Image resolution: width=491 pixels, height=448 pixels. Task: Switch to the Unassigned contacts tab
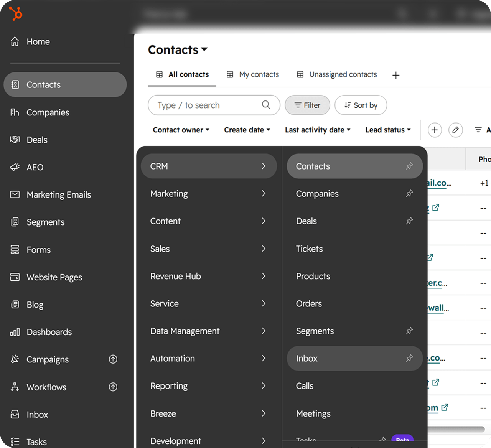(x=337, y=74)
